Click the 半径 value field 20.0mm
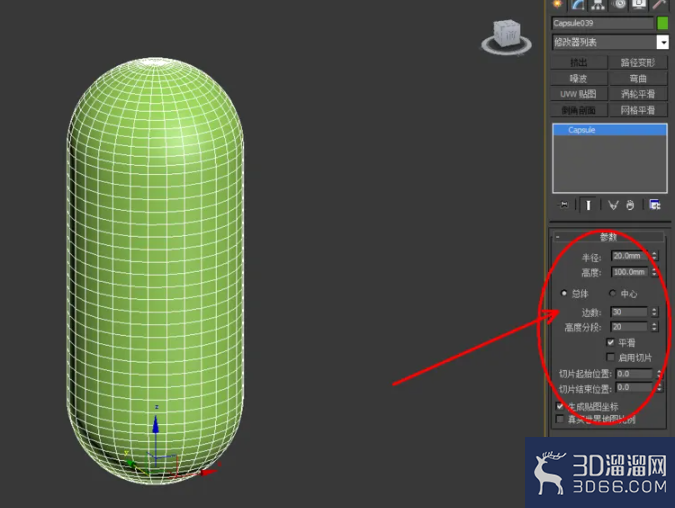 [629, 256]
